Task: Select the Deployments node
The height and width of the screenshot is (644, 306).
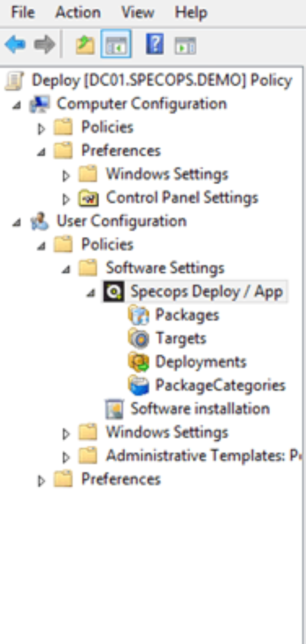Action: [x=201, y=362]
